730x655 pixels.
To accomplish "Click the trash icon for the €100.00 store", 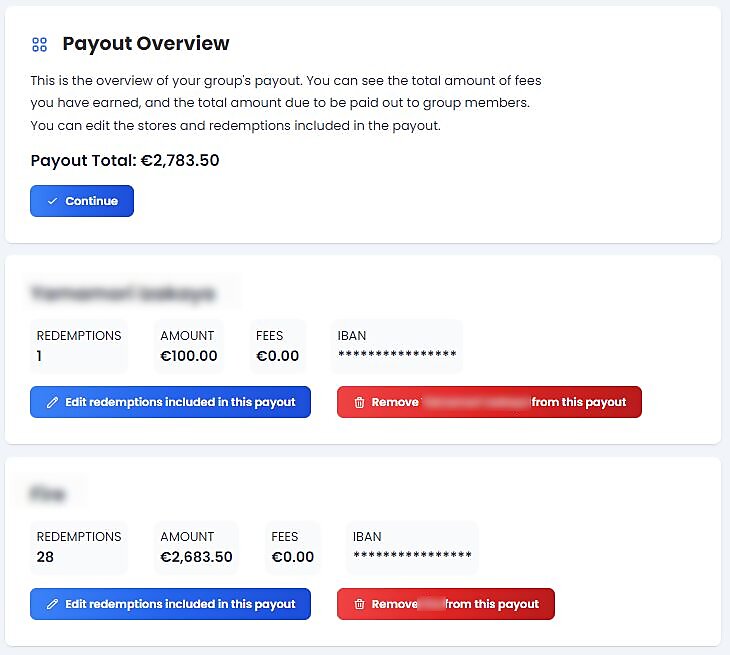I will [x=358, y=402].
